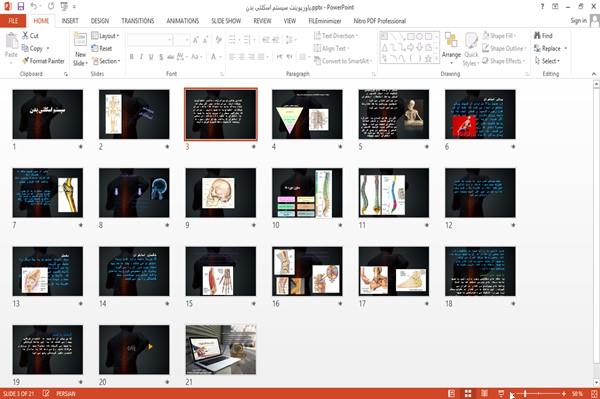The height and width of the screenshot is (399, 600).
Task: Clear all formatting eraser icon
Action: point(218,39)
